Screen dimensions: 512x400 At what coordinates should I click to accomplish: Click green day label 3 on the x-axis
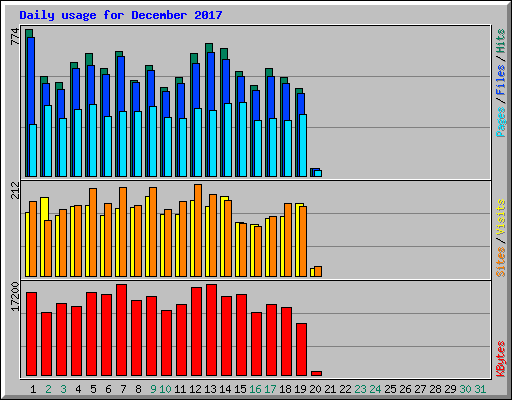click(x=63, y=389)
